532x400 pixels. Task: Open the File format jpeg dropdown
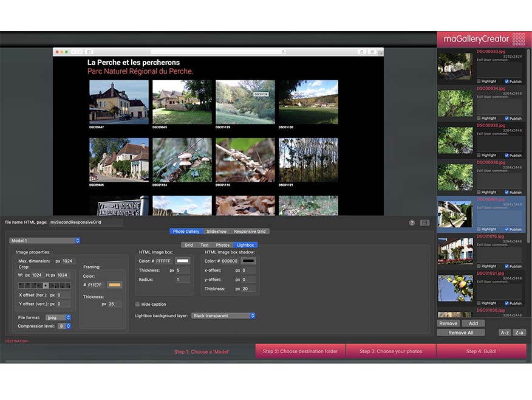tap(58, 317)
